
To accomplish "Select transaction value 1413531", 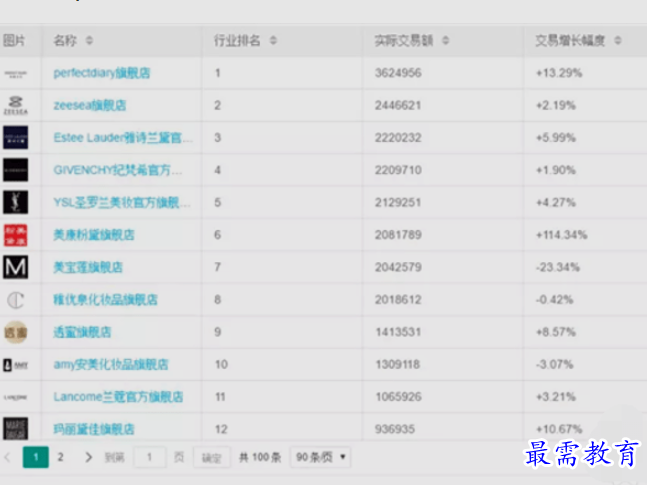I will [x=398, y=332].
